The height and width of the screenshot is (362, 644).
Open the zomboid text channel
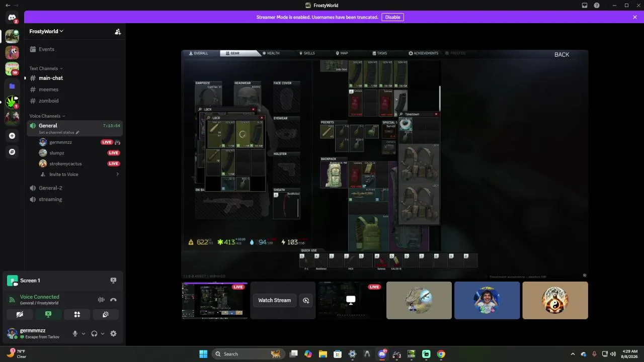coord(74,101)
